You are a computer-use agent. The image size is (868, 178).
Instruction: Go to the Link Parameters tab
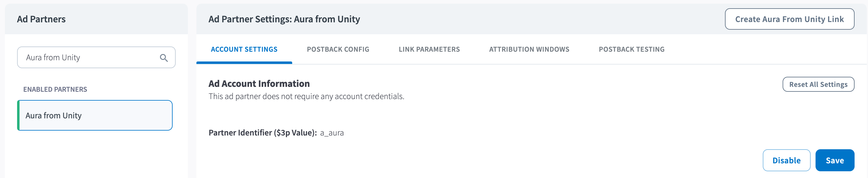[x=429, y=49]
